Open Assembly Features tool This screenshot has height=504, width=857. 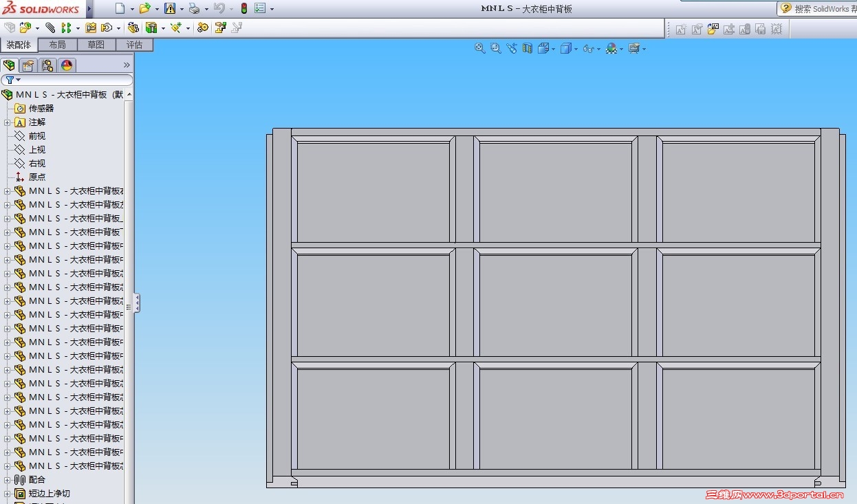click(x=151, y=28)
